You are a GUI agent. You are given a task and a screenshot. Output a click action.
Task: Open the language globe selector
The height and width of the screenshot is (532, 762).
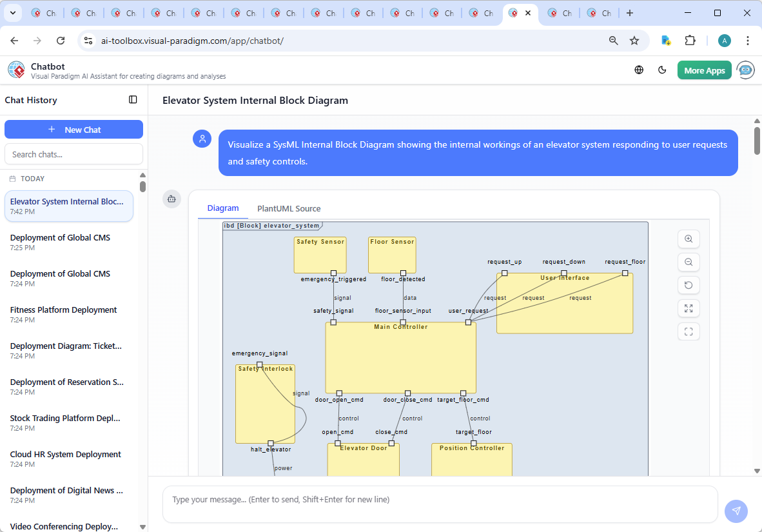(639, 70)
